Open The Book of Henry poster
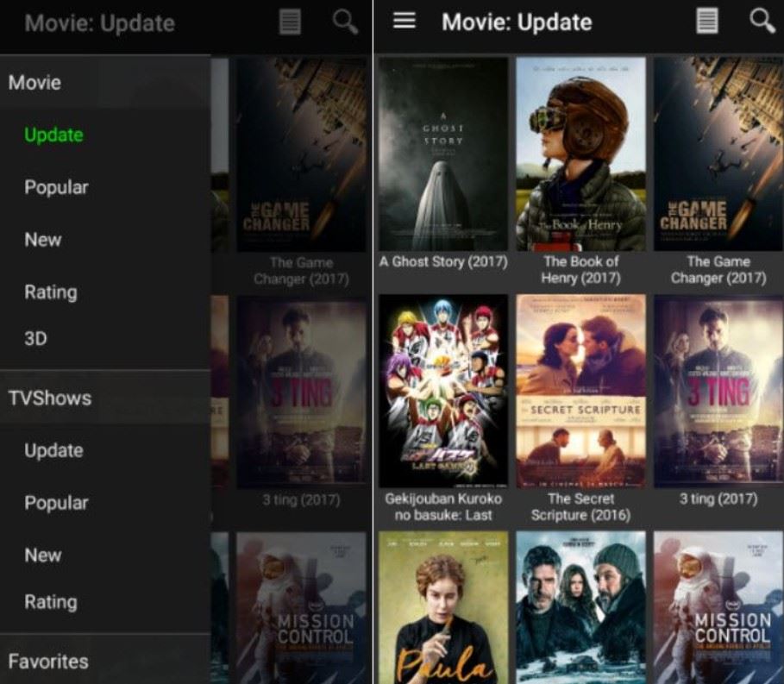The width and height of the screenshot is (784, 684). tap(581, 154)
